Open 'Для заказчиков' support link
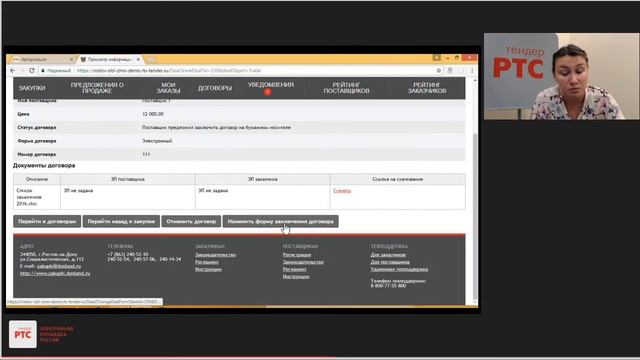This screenshot has height=360, width=640. click(x=388, y=255)
